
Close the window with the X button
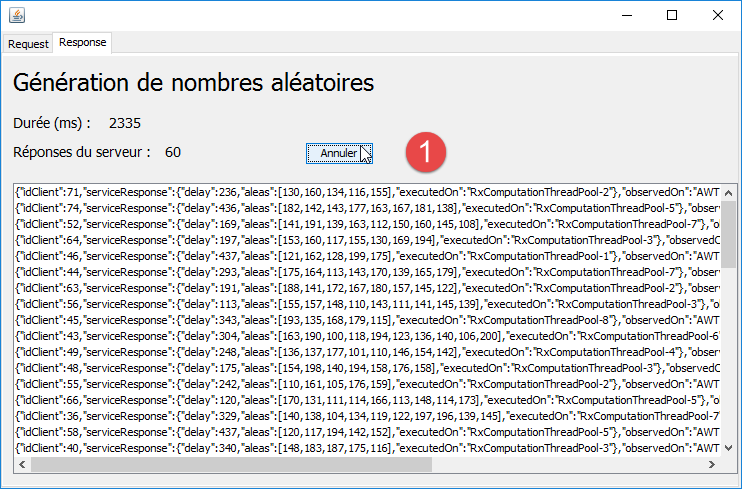pyautogui.click(x=718, y=16)
